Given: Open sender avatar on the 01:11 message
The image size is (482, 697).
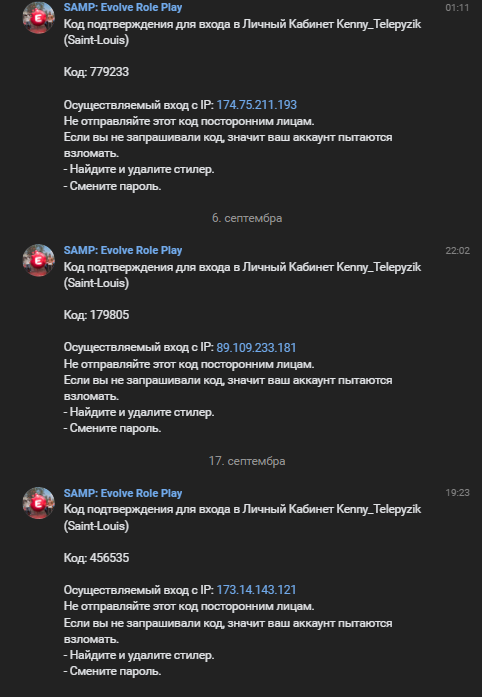Looking at the screenshot, I should coord(39,17).
